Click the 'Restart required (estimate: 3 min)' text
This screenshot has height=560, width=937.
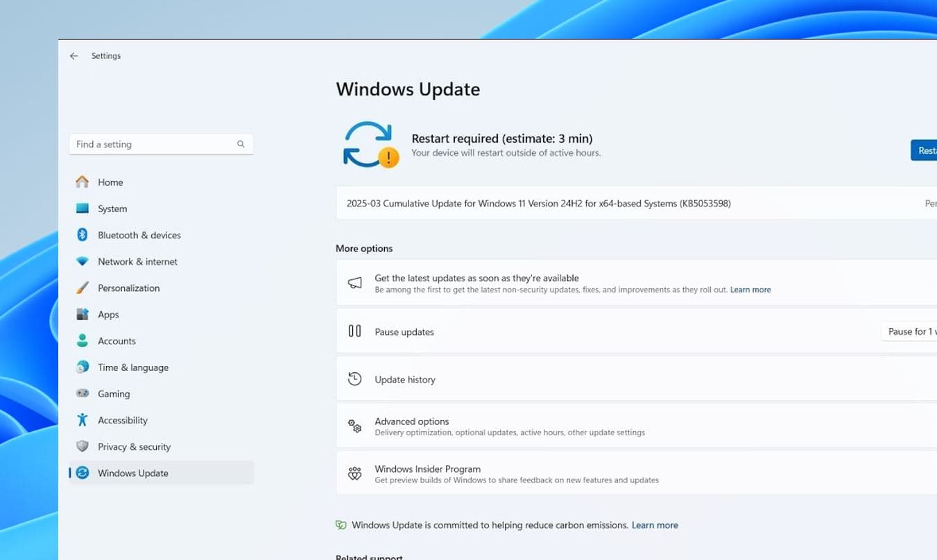pyautogui.click(x=502, y=139)
